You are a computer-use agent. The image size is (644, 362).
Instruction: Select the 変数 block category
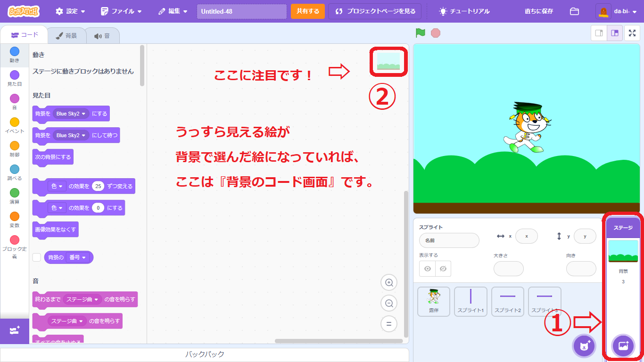click(x=15, y=220)
